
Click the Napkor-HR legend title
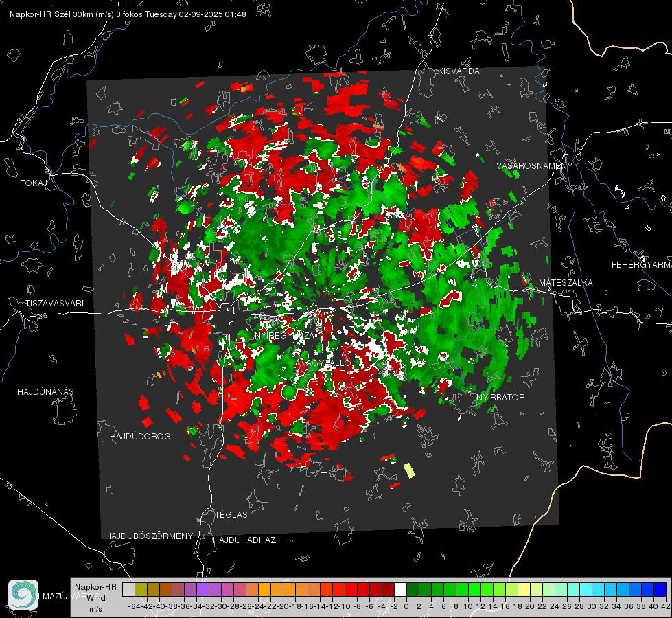pyautogui.click(x=95, y=587)
